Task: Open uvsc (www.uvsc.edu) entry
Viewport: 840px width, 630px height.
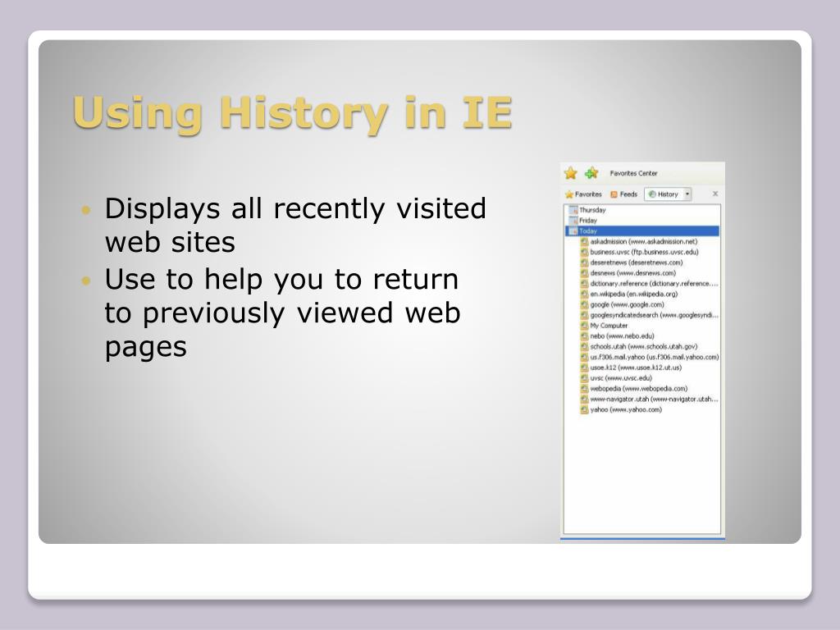Action: coord(617,377)
